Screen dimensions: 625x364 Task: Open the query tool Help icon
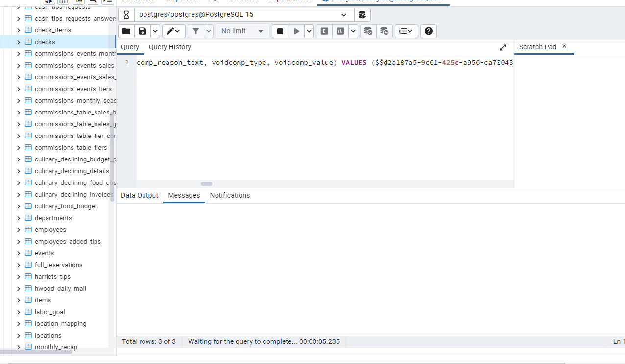pyautogui.click(x=429, y=31)
